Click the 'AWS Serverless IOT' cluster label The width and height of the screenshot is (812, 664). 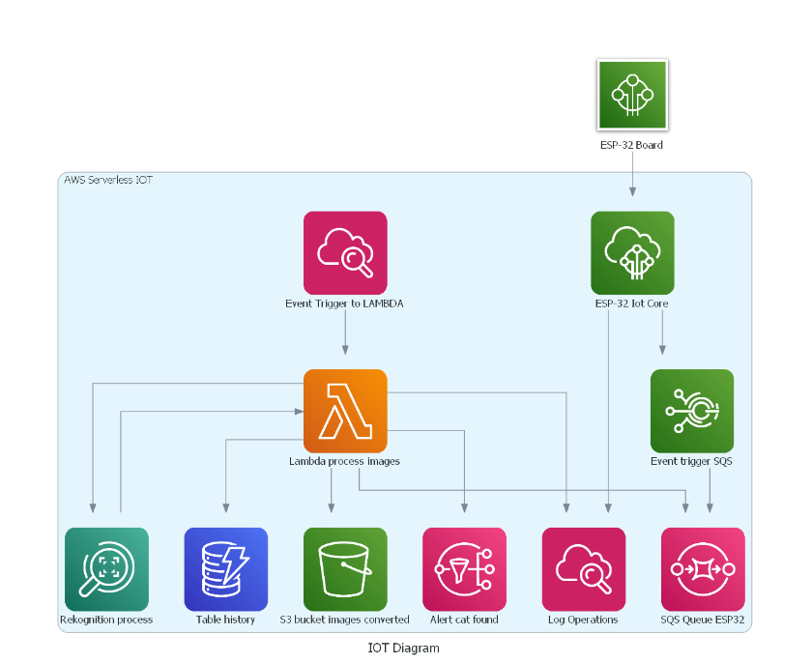click(x=108, y=180)
